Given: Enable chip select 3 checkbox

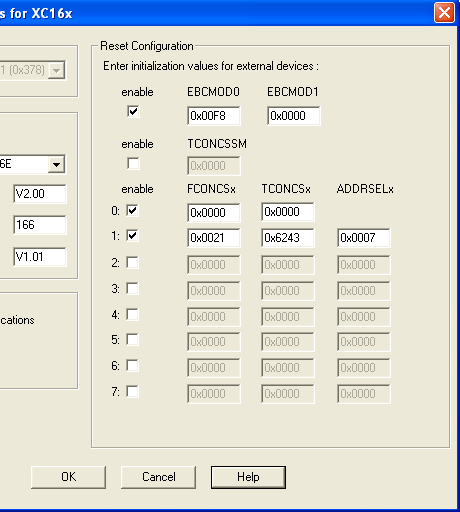Looking at the screenshot, I should (x=132, y=288).
